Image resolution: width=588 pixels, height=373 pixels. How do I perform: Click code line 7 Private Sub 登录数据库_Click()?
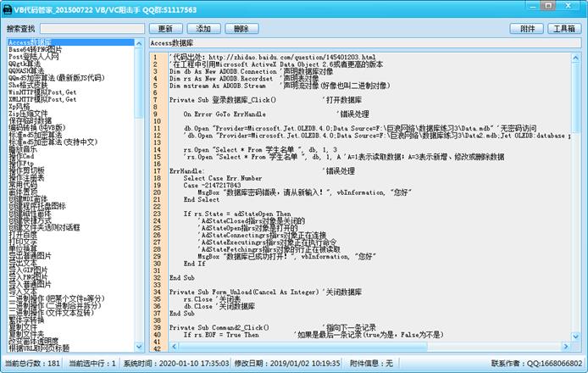pyautogui.click(x=223, y=100)
